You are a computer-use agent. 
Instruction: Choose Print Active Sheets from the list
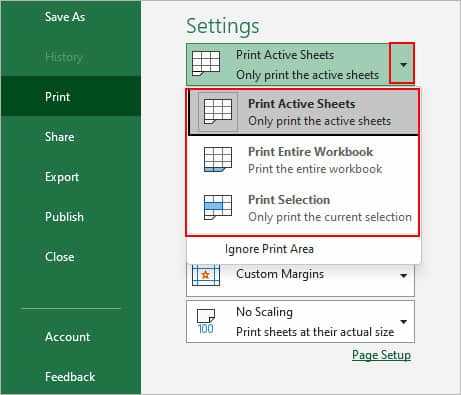click(x=303, y=112)
